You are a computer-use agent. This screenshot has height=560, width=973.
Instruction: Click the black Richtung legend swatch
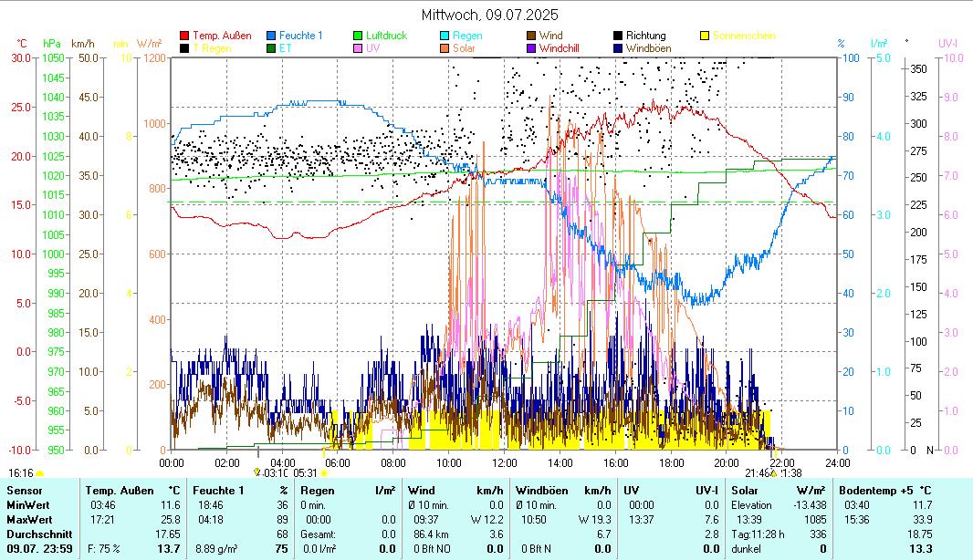pos(618,36)
